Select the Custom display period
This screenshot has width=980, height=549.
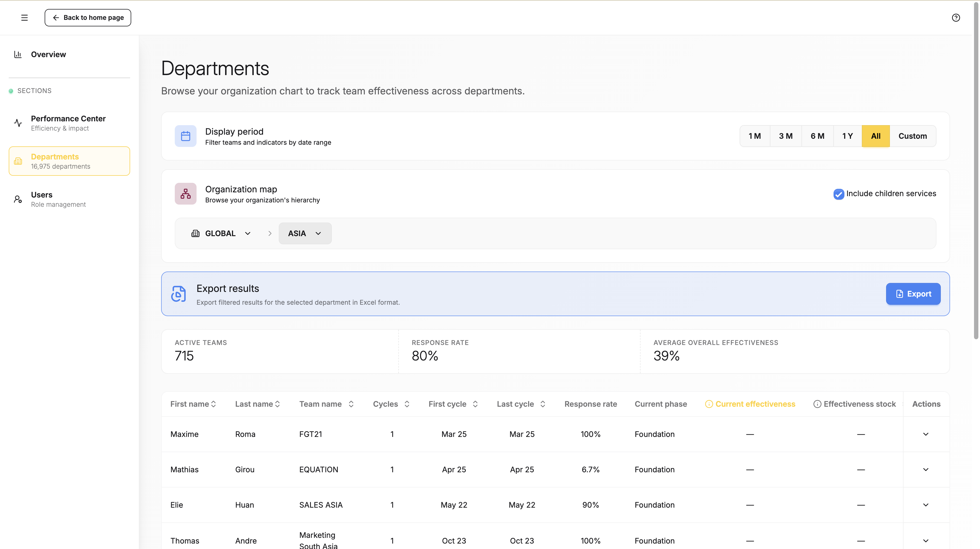coord(912,136)
